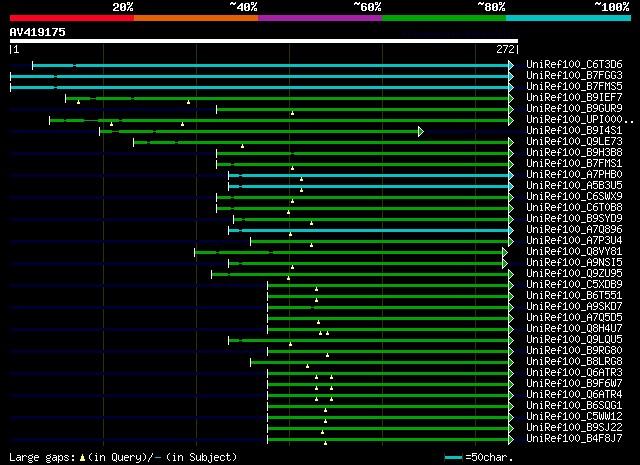Click the yellow gap marker under UniRef100_Q9LE73
640x465 pixels.
coord(242,146)
